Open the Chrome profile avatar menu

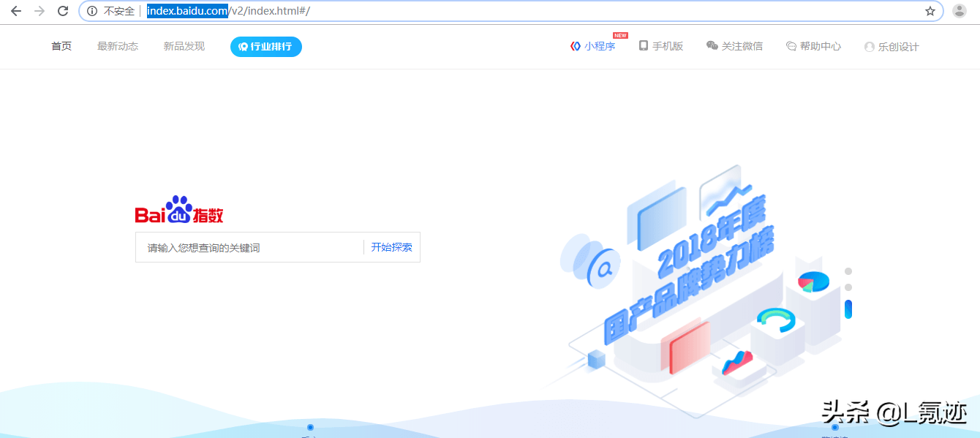[960, 11]
